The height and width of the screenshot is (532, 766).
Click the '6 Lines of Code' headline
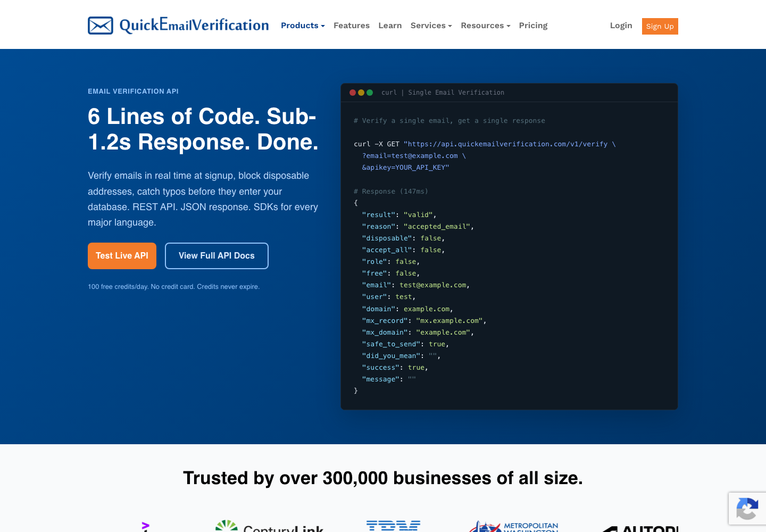coord(203,129)
